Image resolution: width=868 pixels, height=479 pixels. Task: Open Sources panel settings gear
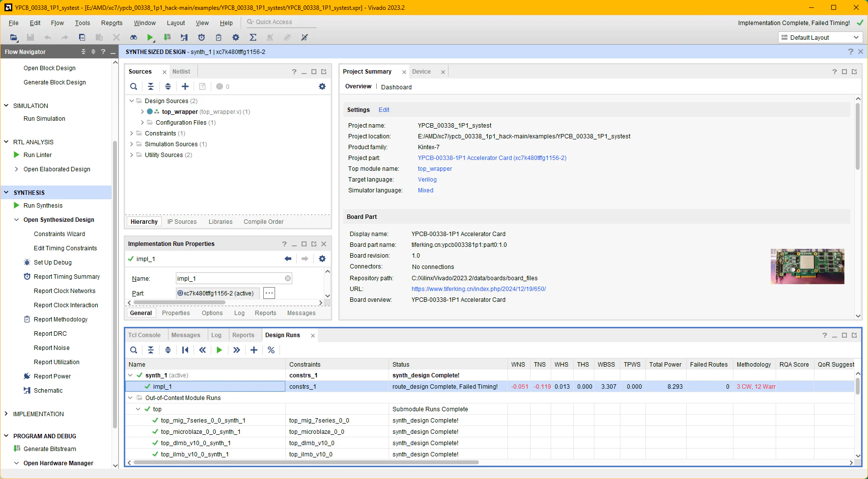[x=322, y=86]
